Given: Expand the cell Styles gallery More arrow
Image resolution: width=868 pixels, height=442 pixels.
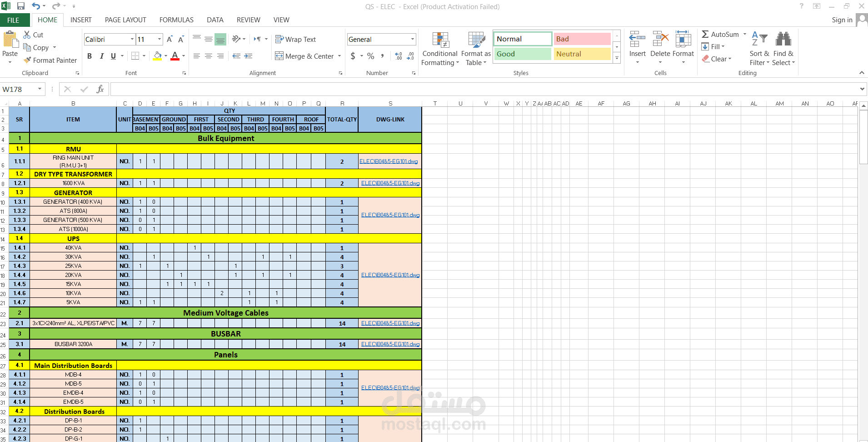Looking at the screenshot, I should (x=617, y=58).
